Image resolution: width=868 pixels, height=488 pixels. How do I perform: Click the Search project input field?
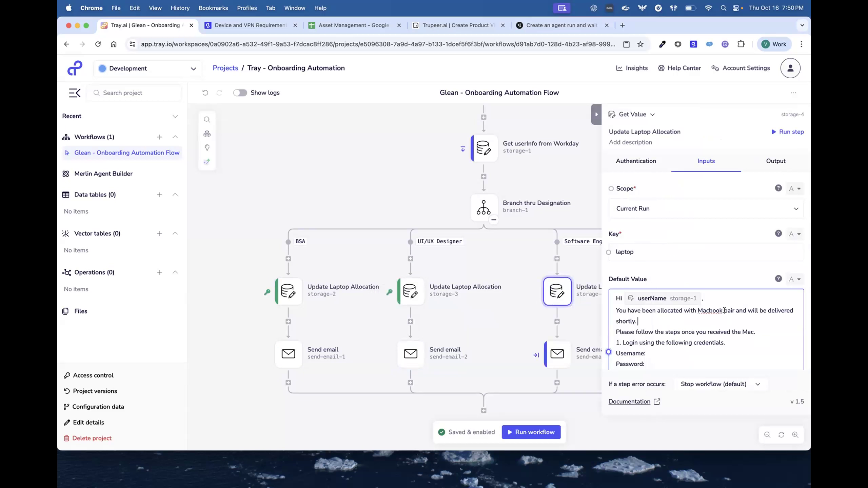point(134,93)
